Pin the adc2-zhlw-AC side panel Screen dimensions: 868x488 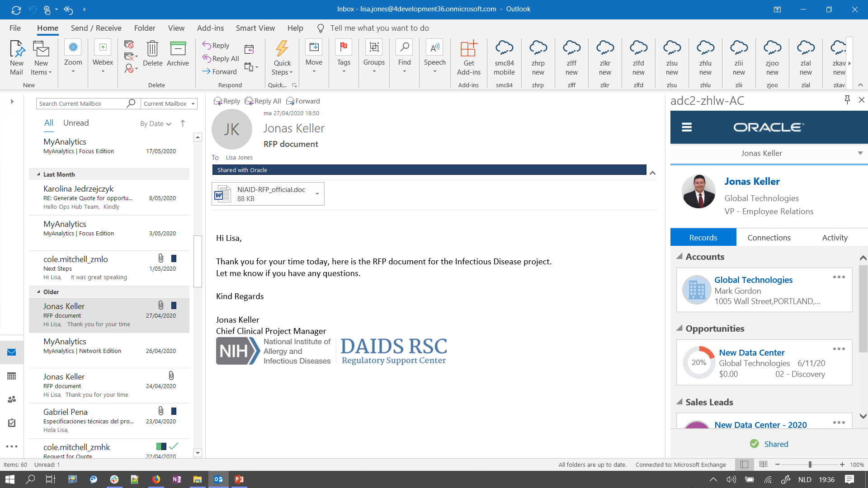(847, 100)
